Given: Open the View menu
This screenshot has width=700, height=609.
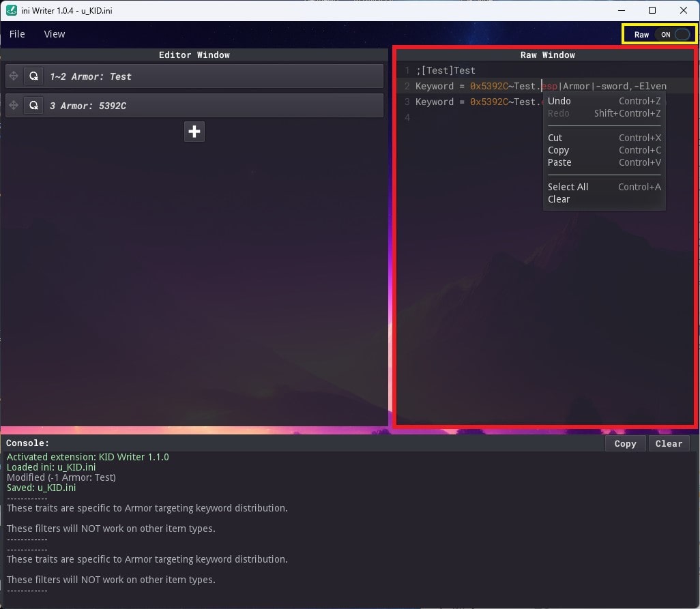Looking at the screenshot, I should (x=54, y=33).
